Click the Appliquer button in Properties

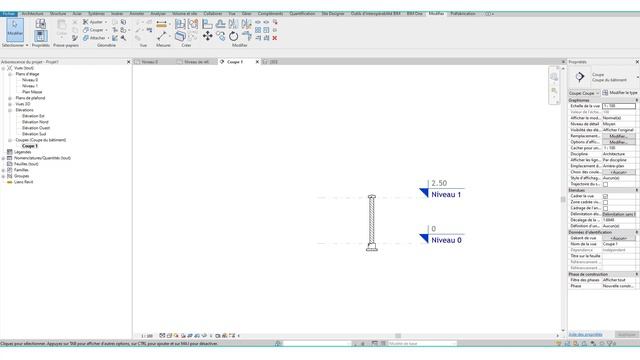pos(627,335)
